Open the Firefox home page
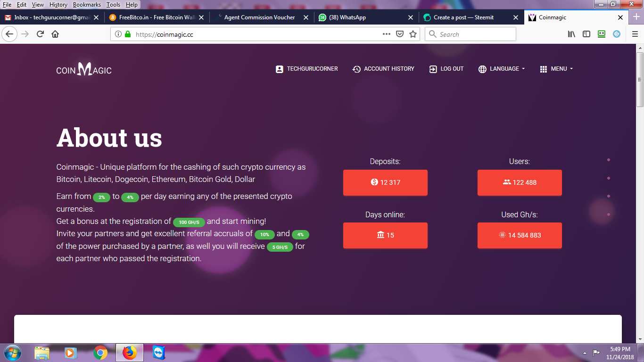Viewport: 644px width, 362px height. (55, 34)
